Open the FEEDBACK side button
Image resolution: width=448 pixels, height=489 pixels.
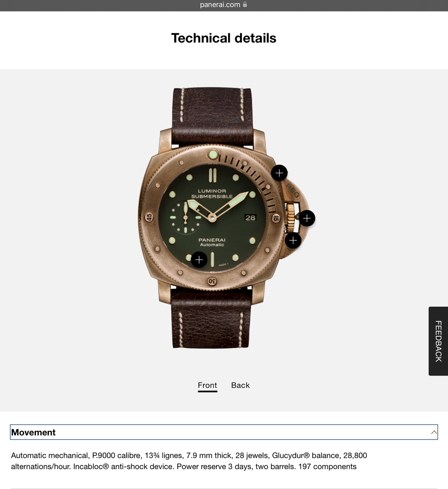(x=438, y=341)
